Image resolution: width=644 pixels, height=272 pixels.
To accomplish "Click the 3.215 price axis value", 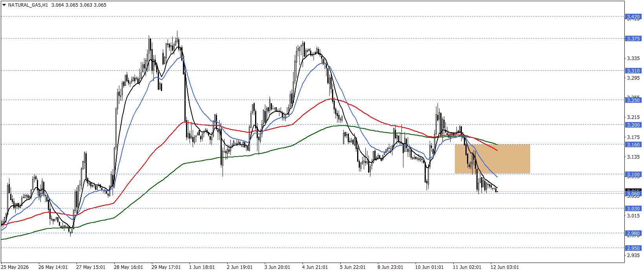I will (x=633, y=117).
